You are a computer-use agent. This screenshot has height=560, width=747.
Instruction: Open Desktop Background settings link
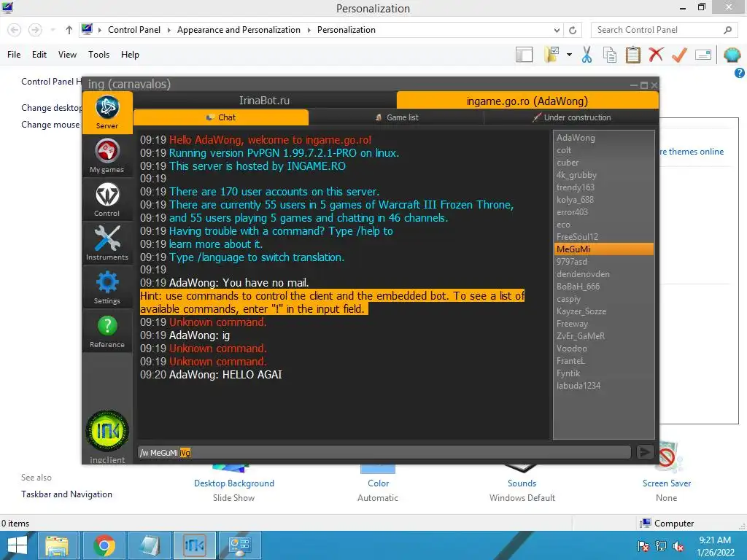coord(234,483)
